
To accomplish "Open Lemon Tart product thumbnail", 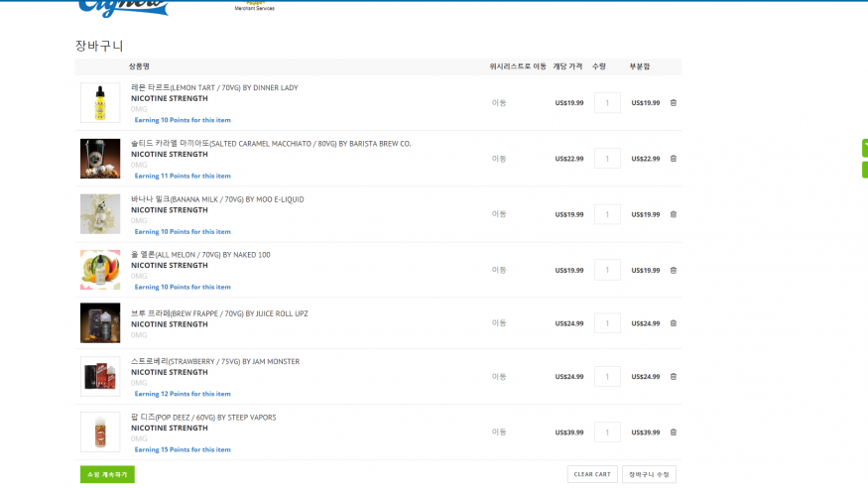I will pyautogui.click(x=100, y=103).
